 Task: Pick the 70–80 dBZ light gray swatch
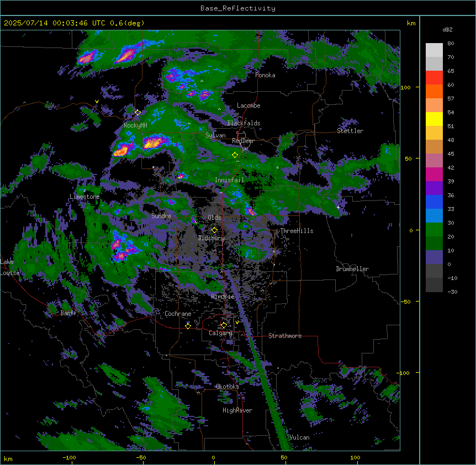(434, 50)
